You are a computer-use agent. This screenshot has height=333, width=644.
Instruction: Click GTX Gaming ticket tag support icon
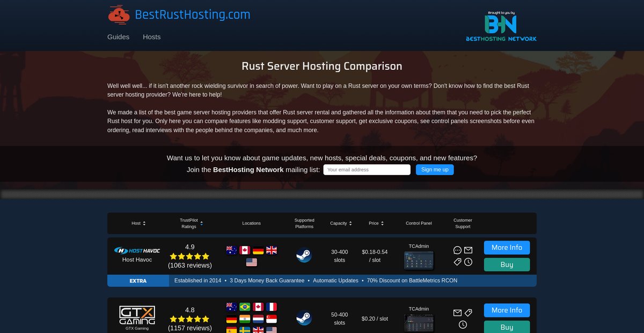tap(468, 313)
